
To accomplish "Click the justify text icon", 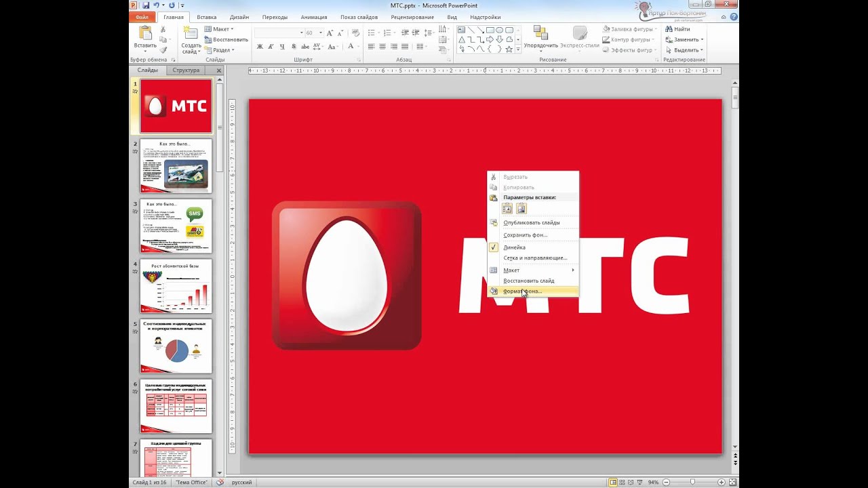I will point(406,47).
